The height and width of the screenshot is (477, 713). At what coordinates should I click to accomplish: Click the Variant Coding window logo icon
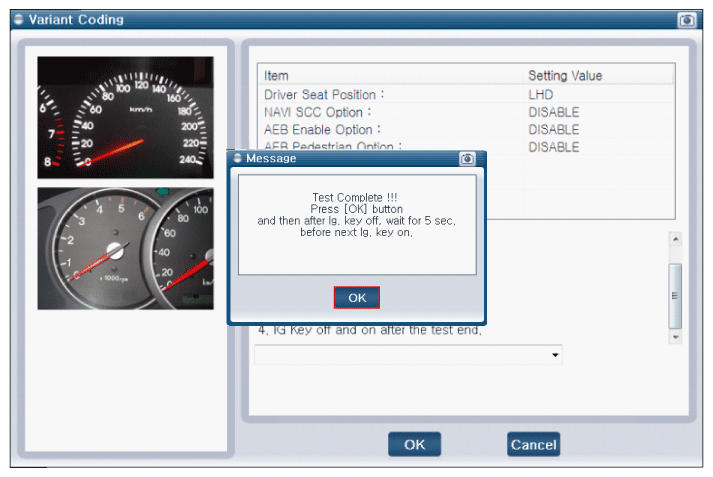[x=19, y=19]
